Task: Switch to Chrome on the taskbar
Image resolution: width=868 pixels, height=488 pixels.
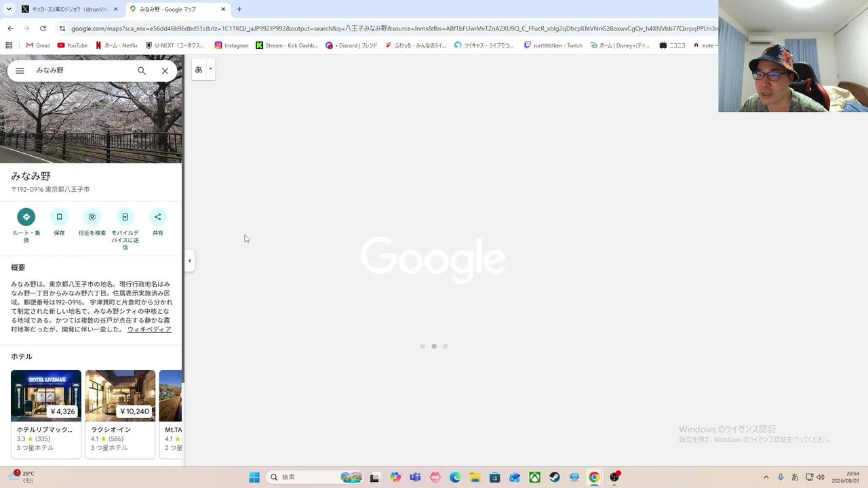Action: (x=594, y=477)
